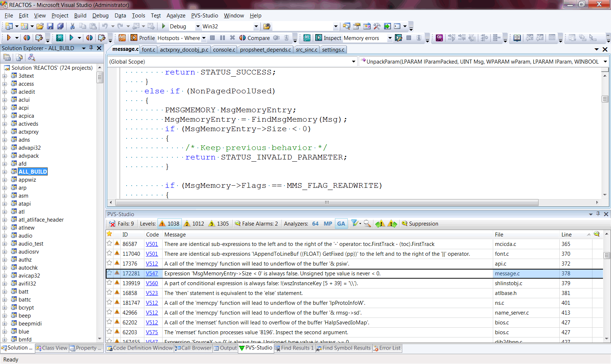Image resolution: width=611 pixels, height=364 pixels.
Task: Toggle Level 1 warnings (1038) filter
Action: click(169, 224)
